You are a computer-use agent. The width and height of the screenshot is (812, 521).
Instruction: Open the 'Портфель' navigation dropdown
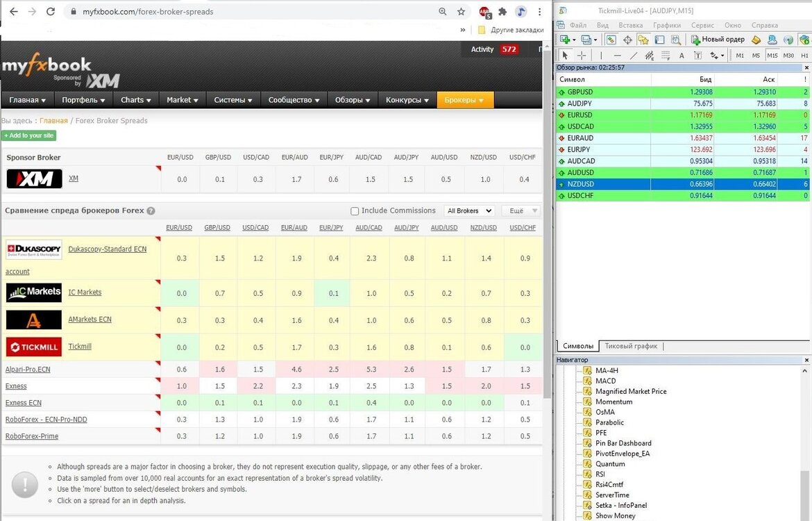click(x=83, y=100)
